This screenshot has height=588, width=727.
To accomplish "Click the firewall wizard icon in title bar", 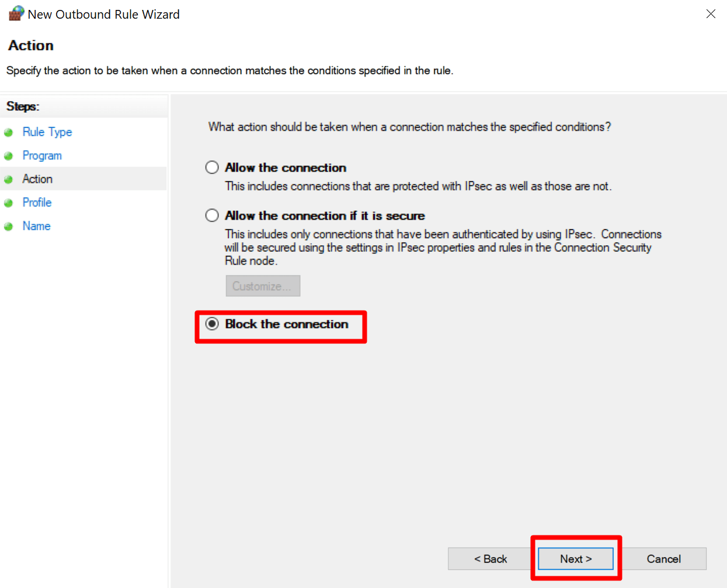I will click(x=16, y=13).
